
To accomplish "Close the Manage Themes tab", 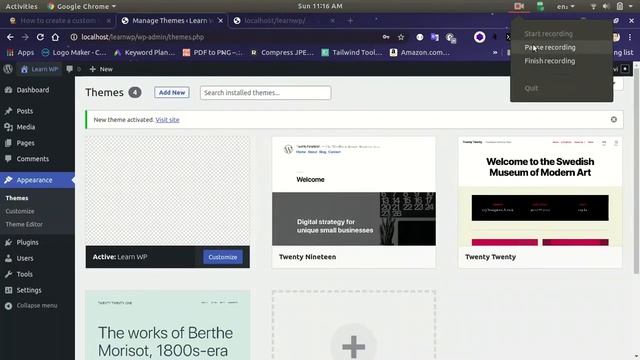I will coord(220,20).
